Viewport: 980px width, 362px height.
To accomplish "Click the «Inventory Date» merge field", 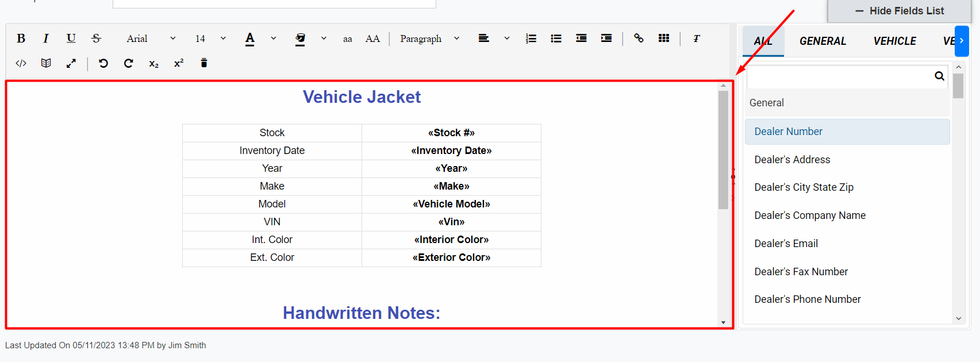I will (451, 151).
